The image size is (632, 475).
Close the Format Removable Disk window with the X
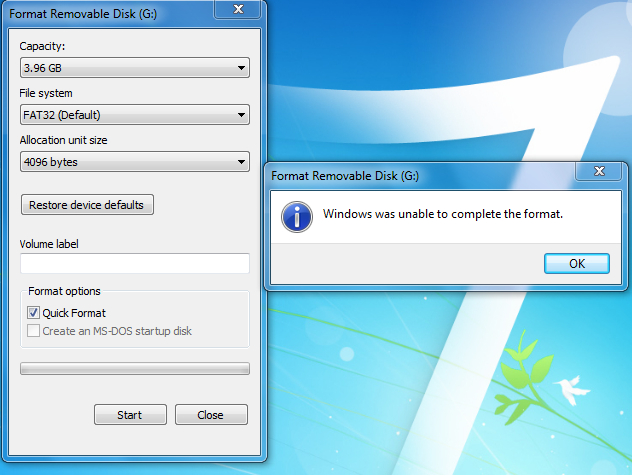tap(238, 9)
